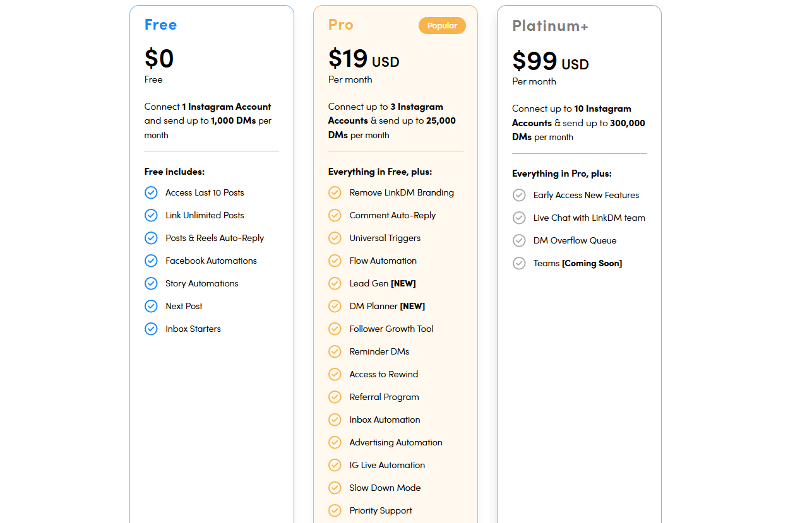This screenshot has height=523, width=812.
Task: Click the checkmark next to Facebook Automations
Action: pos(151,261)
